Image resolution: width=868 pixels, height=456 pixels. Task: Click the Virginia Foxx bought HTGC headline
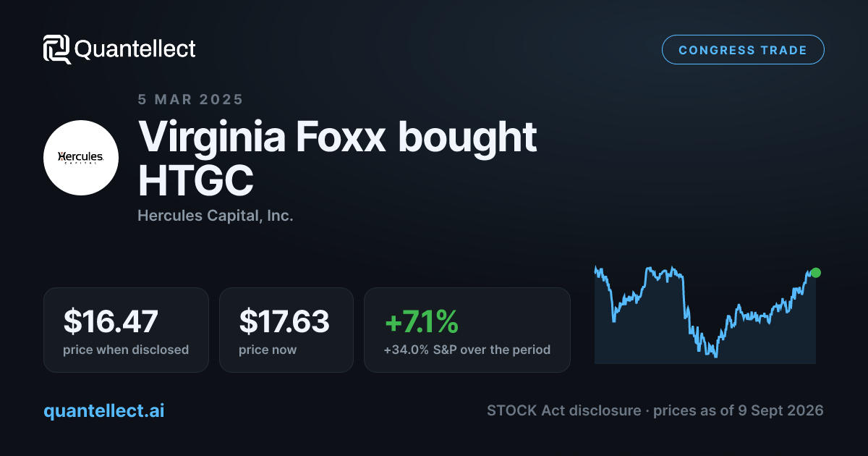337,159
